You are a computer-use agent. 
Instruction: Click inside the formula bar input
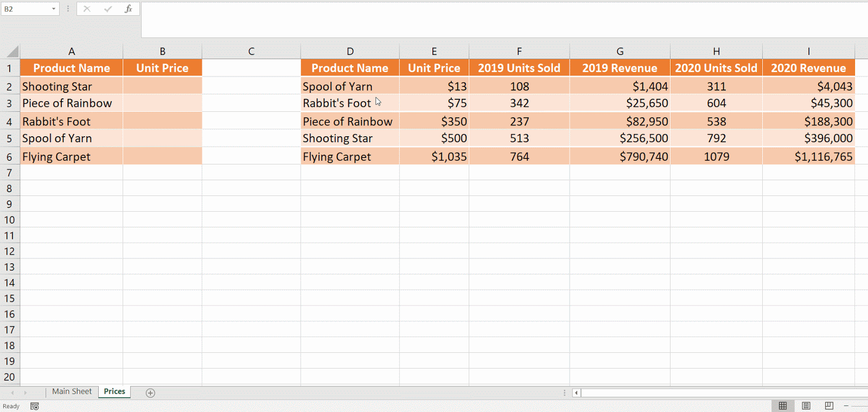tap(505, 20)
